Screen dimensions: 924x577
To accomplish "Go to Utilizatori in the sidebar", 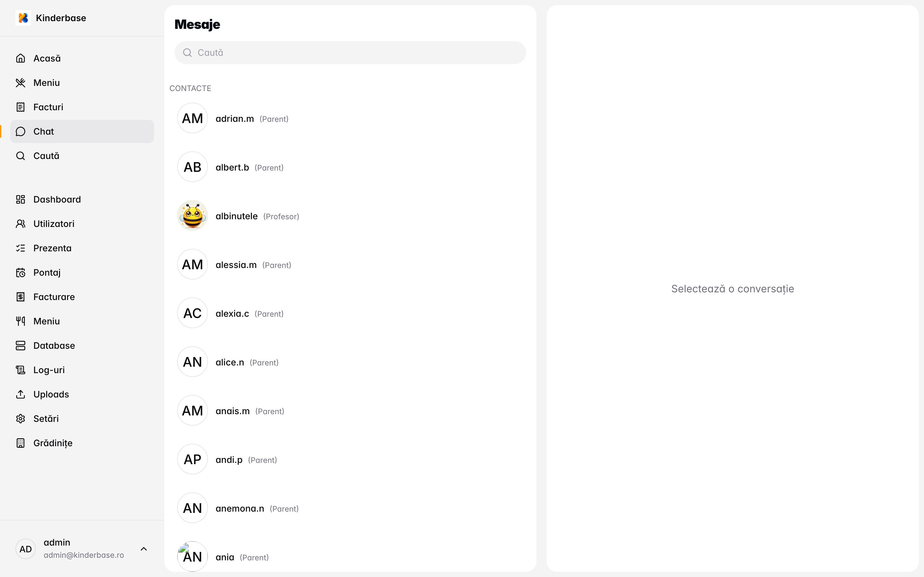I will coord(54,224).
